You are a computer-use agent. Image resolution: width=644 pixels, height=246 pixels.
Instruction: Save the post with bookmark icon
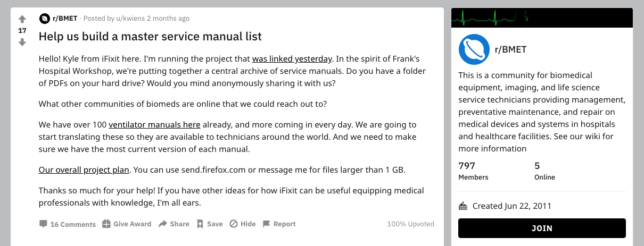tap(210, 224)
